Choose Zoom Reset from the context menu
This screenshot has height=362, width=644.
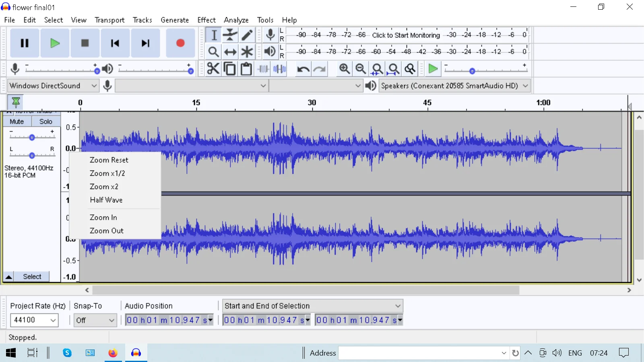(109, 160)
